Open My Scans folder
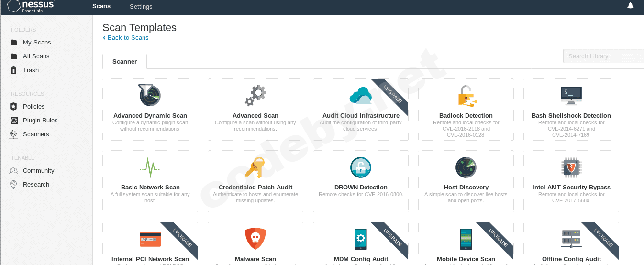Image resolution: width=644 pixels, height=265 pixels. (37, 43)
